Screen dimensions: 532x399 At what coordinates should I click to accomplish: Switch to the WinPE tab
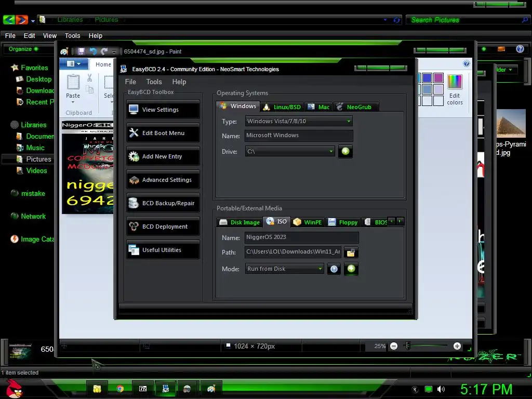308,222
